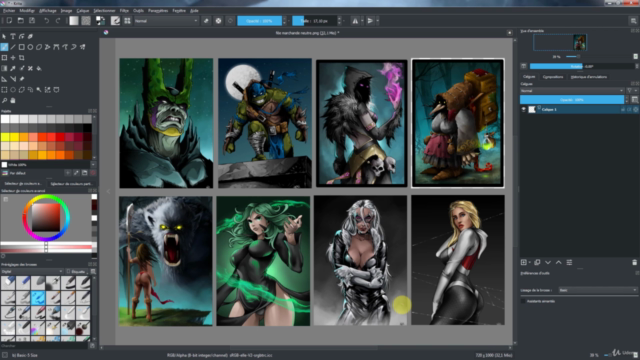Screen dimensions: 640x360
Task: Select the Color Picker eyedropper tool
Action: click(13, 69)
